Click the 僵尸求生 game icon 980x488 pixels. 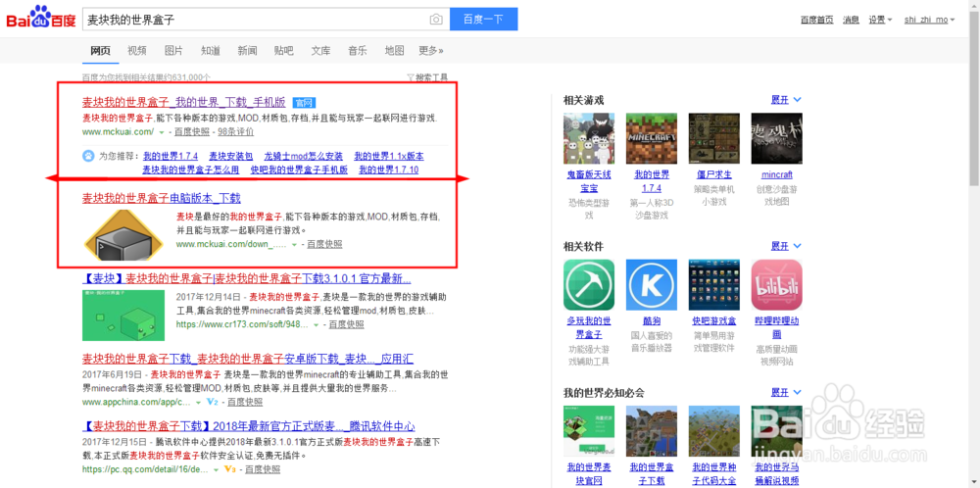click(713, 139)
